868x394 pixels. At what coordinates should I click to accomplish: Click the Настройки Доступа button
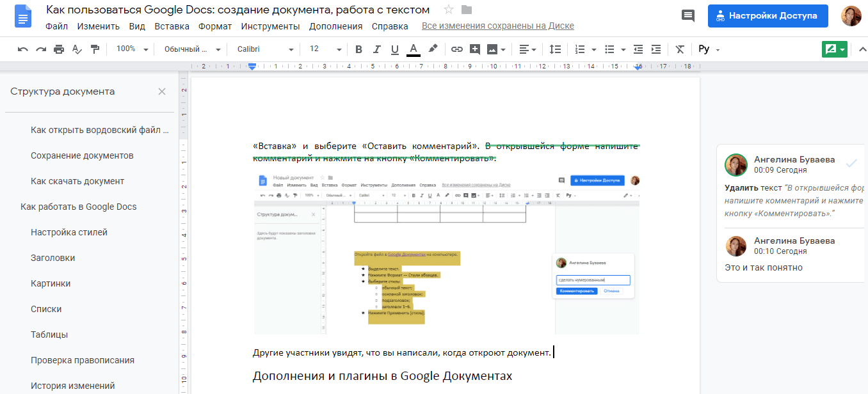tap(768, 15)
